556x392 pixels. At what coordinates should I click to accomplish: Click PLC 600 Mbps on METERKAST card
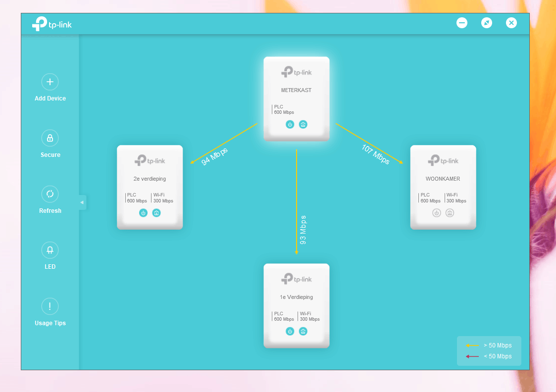click(283, 109)
